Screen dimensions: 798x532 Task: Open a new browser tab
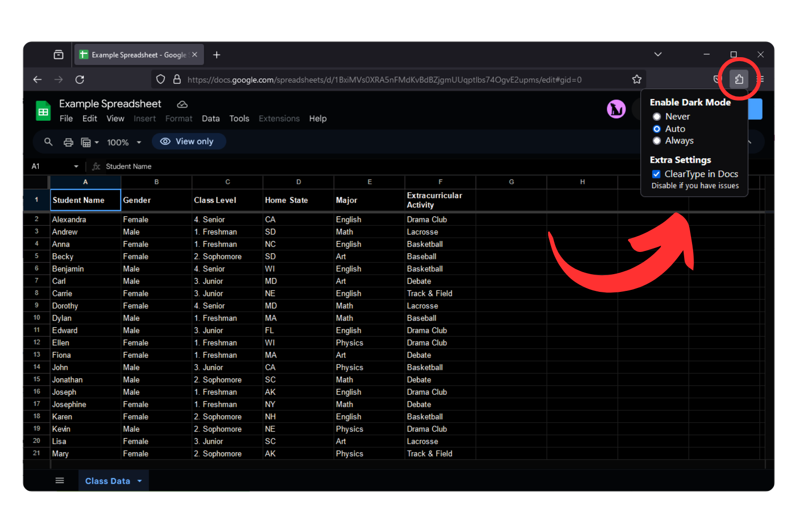coord(216,55)
